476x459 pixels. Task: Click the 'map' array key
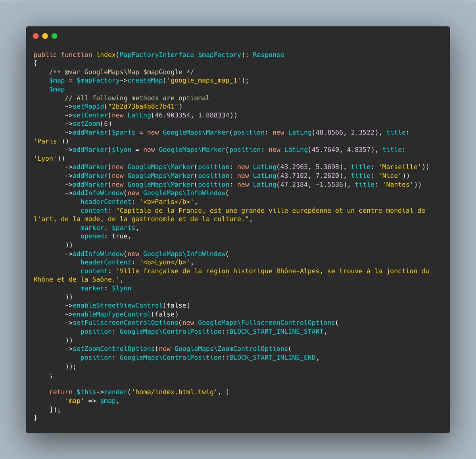coord(75,401)
